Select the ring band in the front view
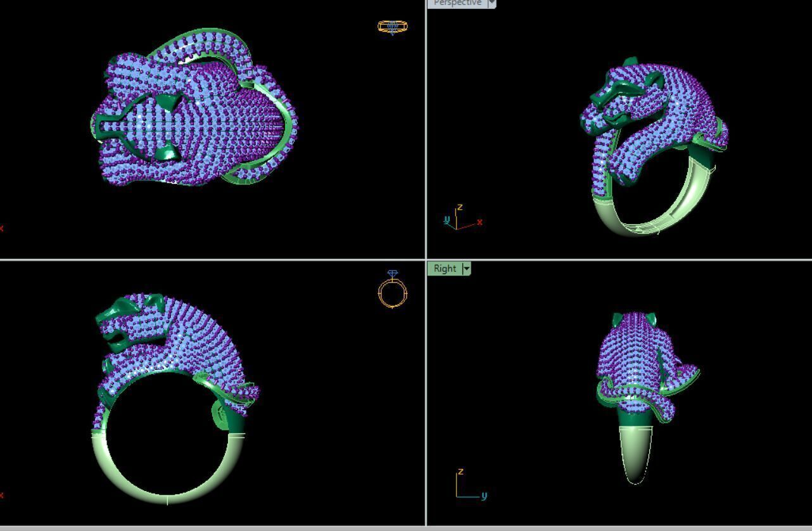The height and width of the screenshot is (531, 812). 168,469
